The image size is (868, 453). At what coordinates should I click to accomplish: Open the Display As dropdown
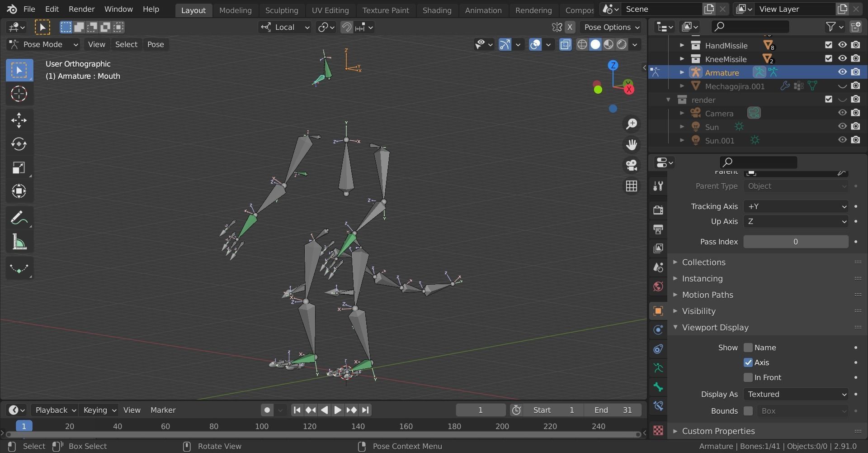796,394
